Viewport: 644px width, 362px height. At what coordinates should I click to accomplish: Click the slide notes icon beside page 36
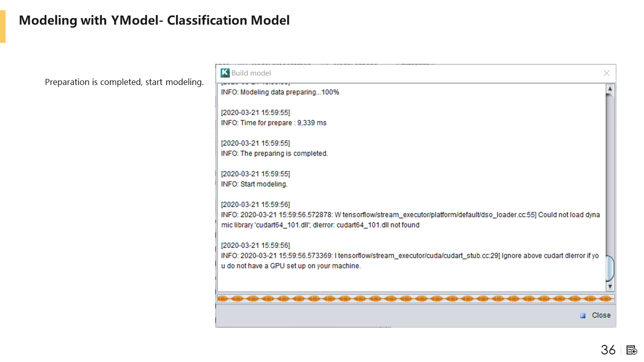[632, 350]
